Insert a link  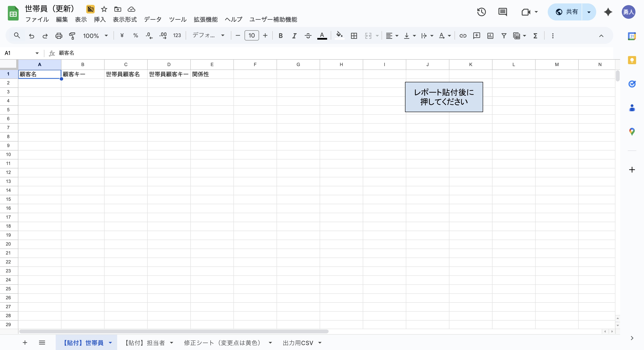pos(463,36)
